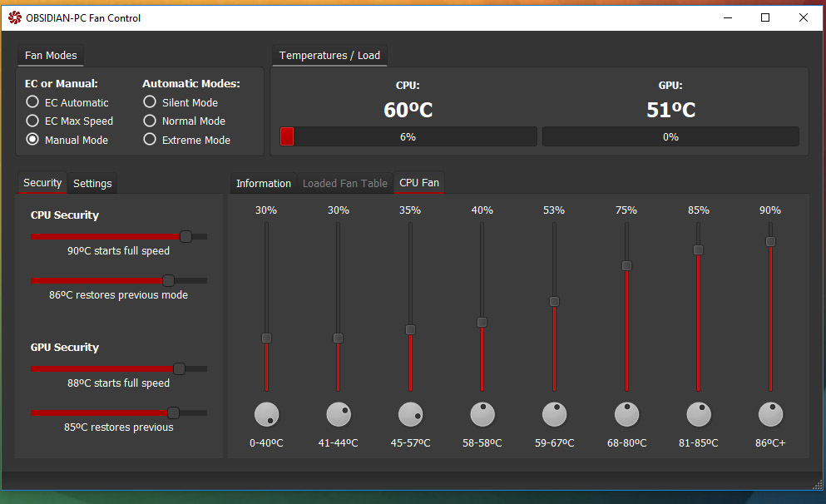This screenshot has width=826, height=504.
Task: Click the 85ºC restores previous label
Action: [x=118, y=427]
